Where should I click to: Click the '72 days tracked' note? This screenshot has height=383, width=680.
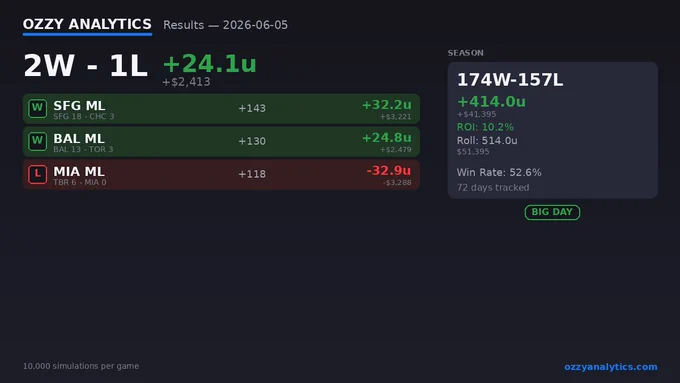[x=493, y=188]
